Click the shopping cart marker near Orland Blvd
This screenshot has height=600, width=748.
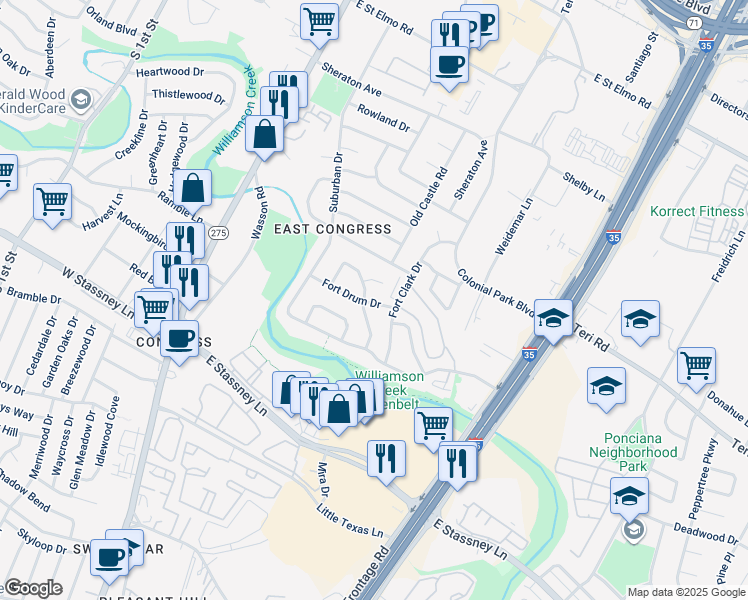click(x=319, y=19)
